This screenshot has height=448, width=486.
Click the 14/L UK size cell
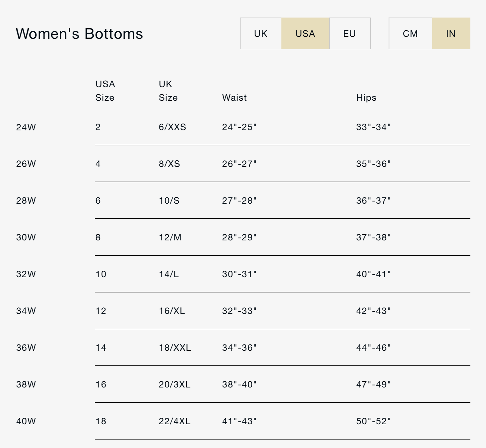coord(169,274)
